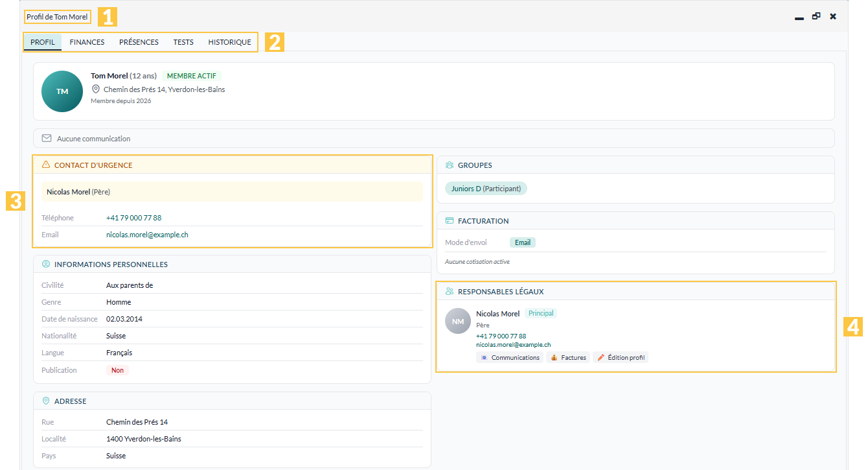Screen dimensions: 868x470
Task: Click the Civilité value Aux parents de
Action: (130, 285)
